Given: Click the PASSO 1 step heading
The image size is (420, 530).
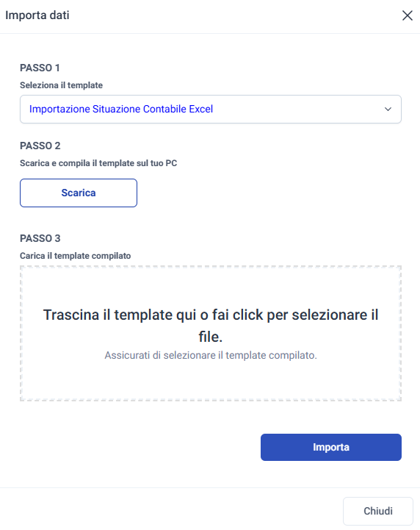Looking at the screenshot, I should (x=40, y=68).
